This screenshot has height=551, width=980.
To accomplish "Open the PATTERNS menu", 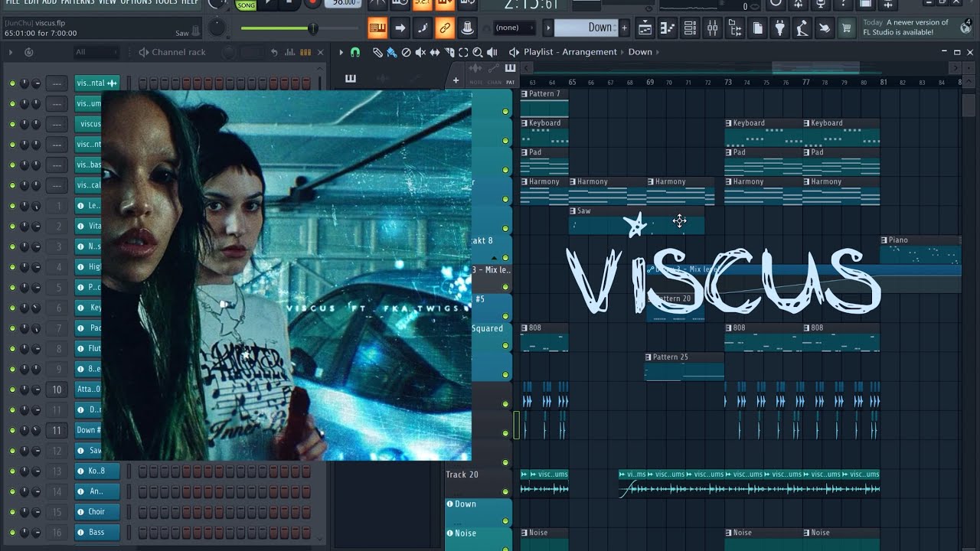I will tap(78, 2).
